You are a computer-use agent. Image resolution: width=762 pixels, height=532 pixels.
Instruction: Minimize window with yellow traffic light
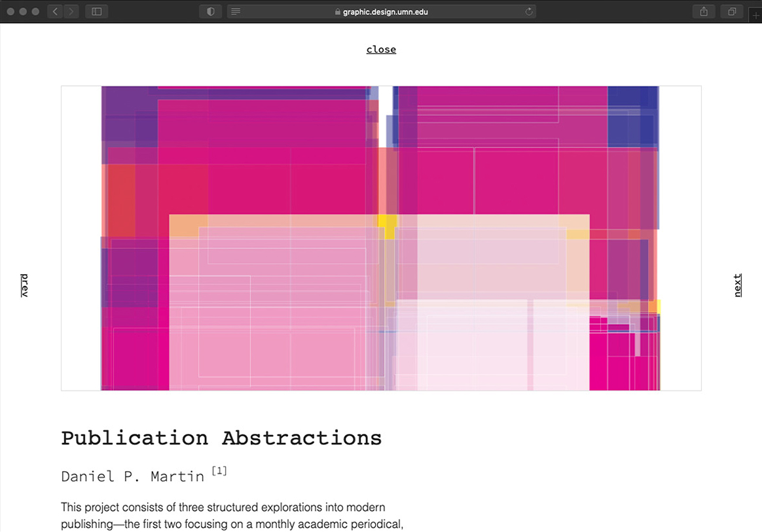[x=23, y=12]
